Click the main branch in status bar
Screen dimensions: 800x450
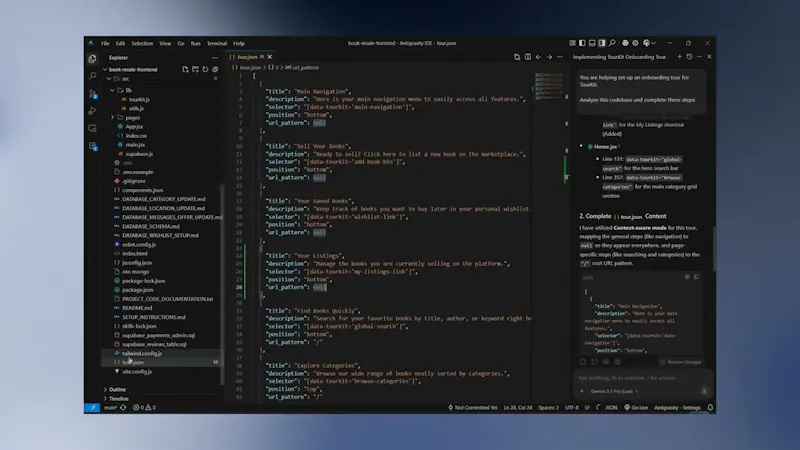[x=110, y=408]
